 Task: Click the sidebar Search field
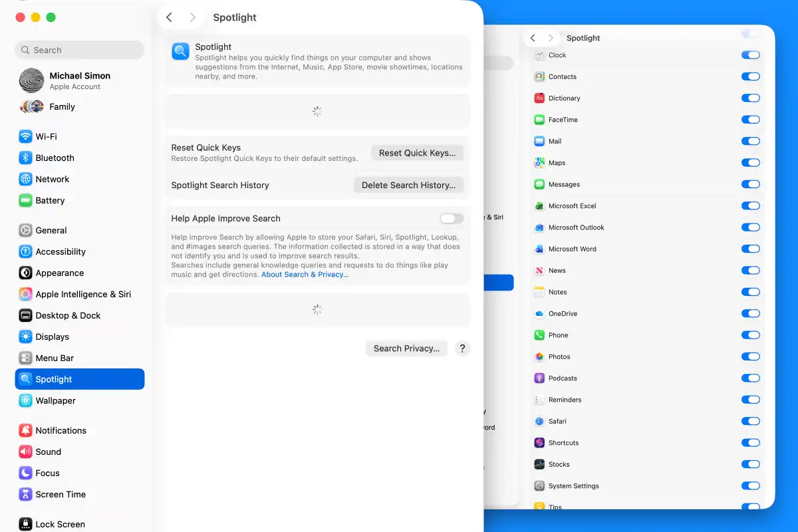[79, 50]
